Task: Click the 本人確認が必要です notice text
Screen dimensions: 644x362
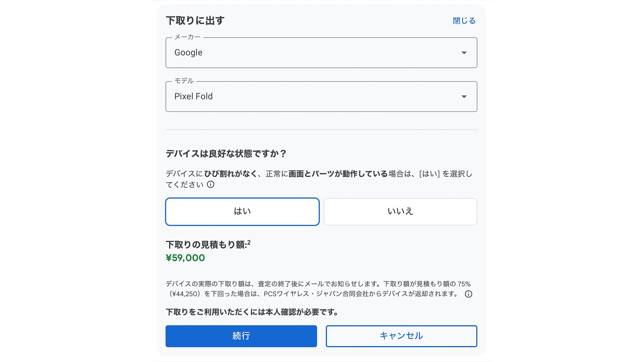Action: pos(252,312)
